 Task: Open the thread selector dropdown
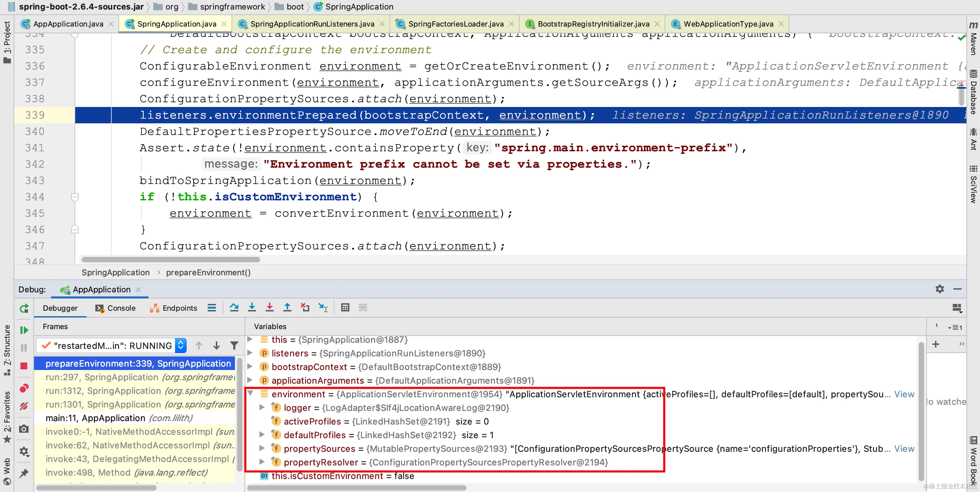click(181, 345)
